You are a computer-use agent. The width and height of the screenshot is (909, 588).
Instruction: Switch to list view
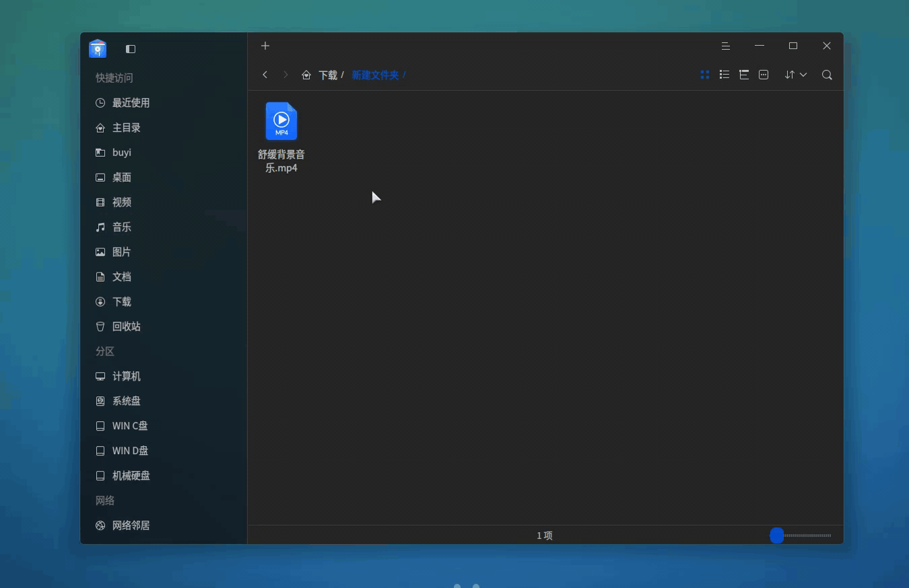coord(725,75)
